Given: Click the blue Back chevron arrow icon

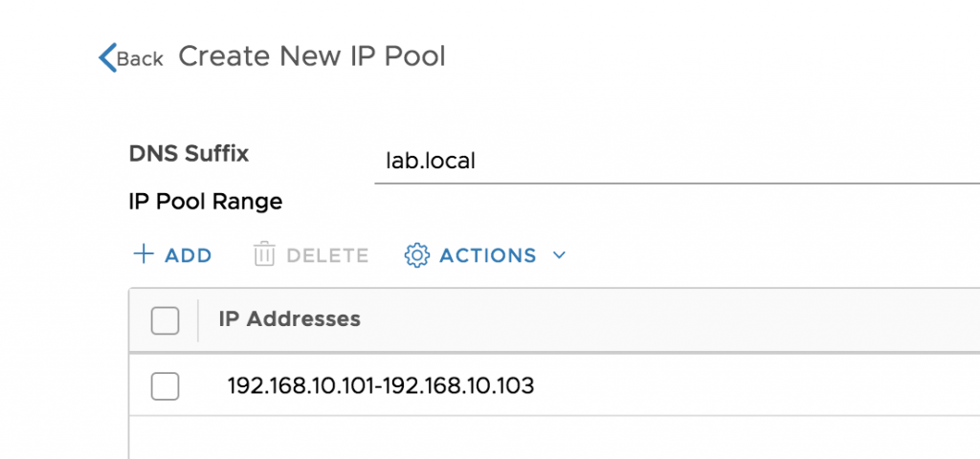Looking at the screenshot, I should point(107,57).
